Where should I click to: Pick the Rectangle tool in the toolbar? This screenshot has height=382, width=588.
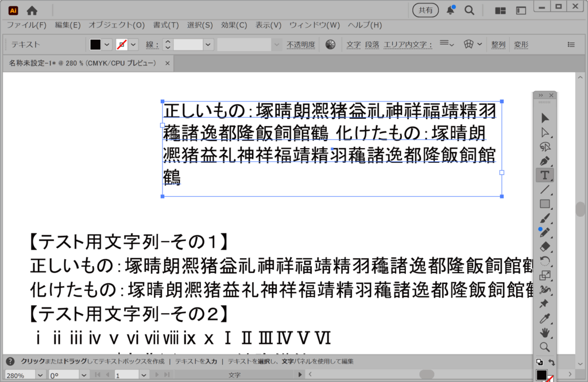(x=545, y=204)
